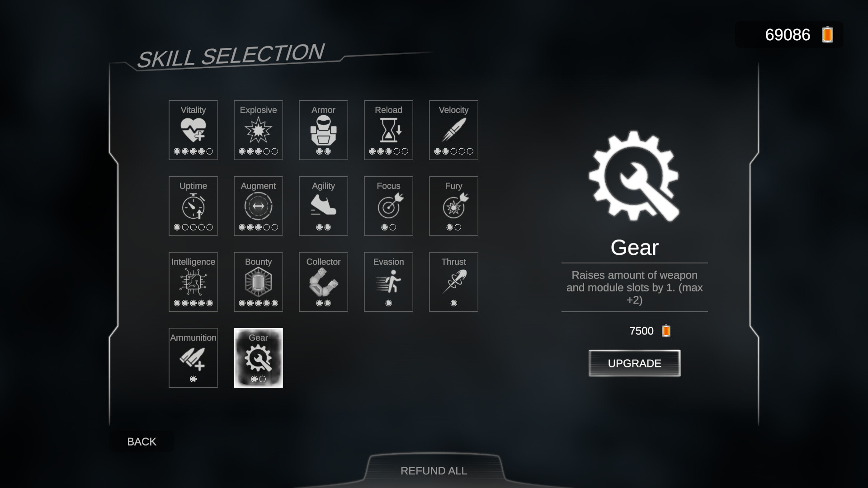The height and width of the screenshot is (488, 868).
Task: Select the Agility skill icon
Action: (x=323, y=206)
